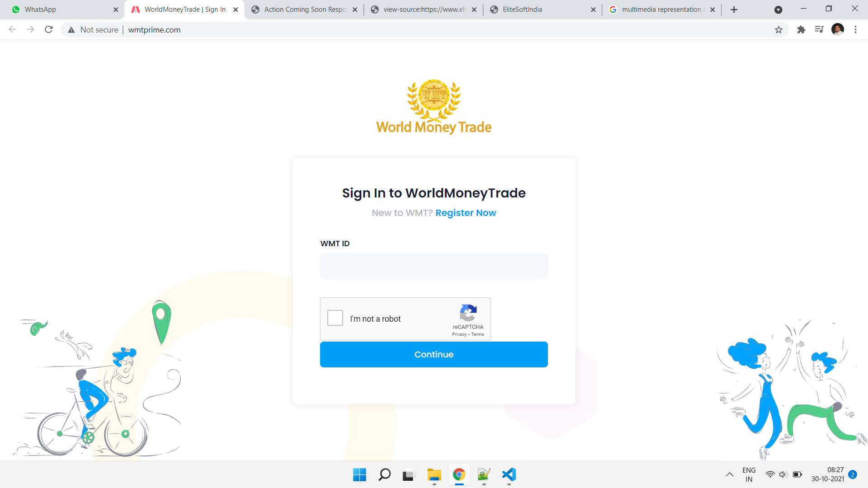Expand the tab search dropdown arrow
Screen dimensions: 868x488
click(x=778, y=9)
